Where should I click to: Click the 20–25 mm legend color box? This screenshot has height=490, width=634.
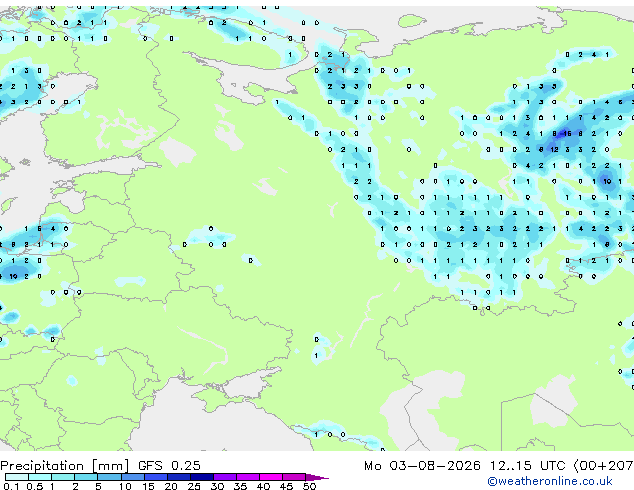pos(178,477)
